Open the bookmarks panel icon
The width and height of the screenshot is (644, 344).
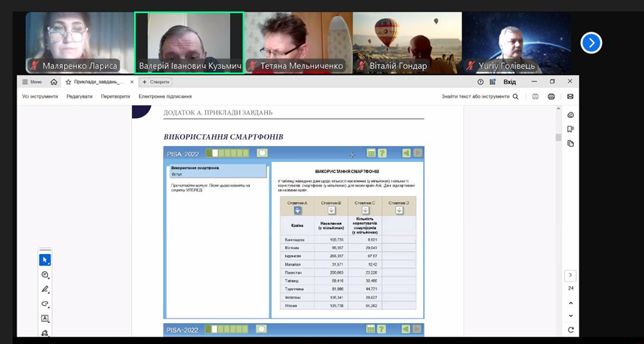coord(571,129)
